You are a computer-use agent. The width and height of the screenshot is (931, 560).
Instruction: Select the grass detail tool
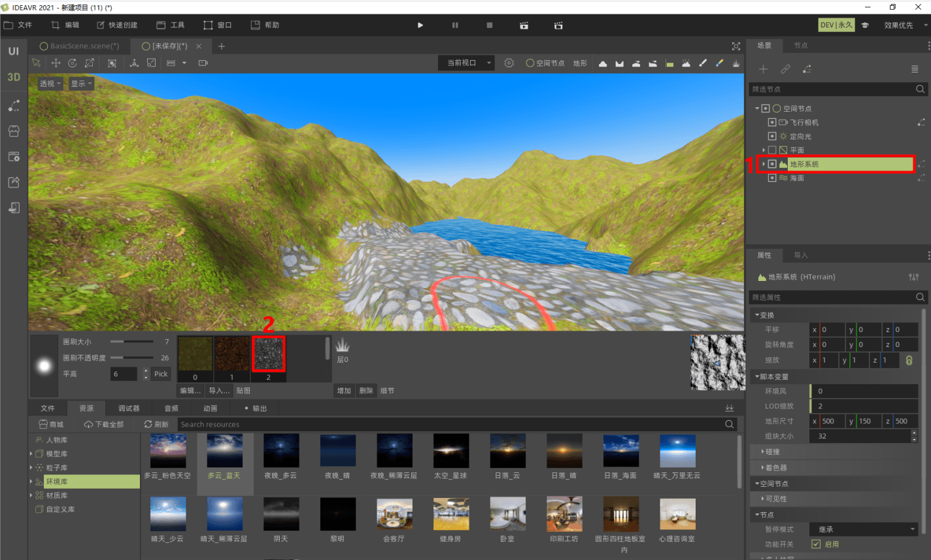(736, 63)
